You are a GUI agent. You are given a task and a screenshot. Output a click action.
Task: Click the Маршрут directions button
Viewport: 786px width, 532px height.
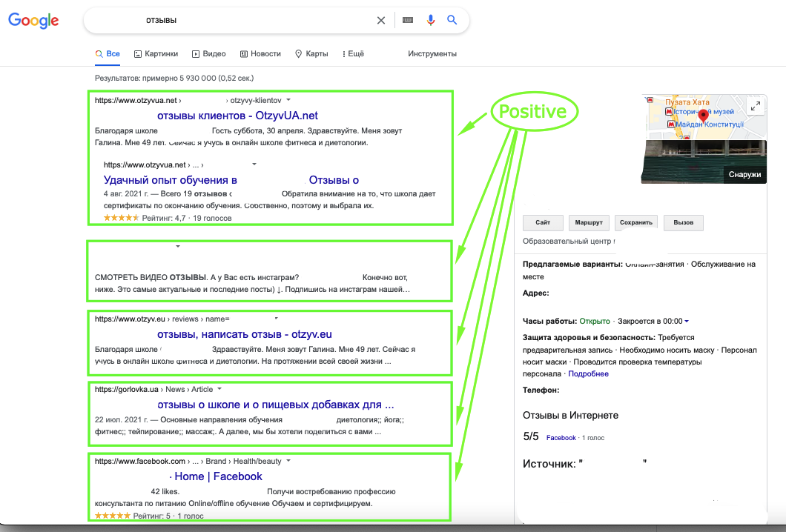coord(589,222)
